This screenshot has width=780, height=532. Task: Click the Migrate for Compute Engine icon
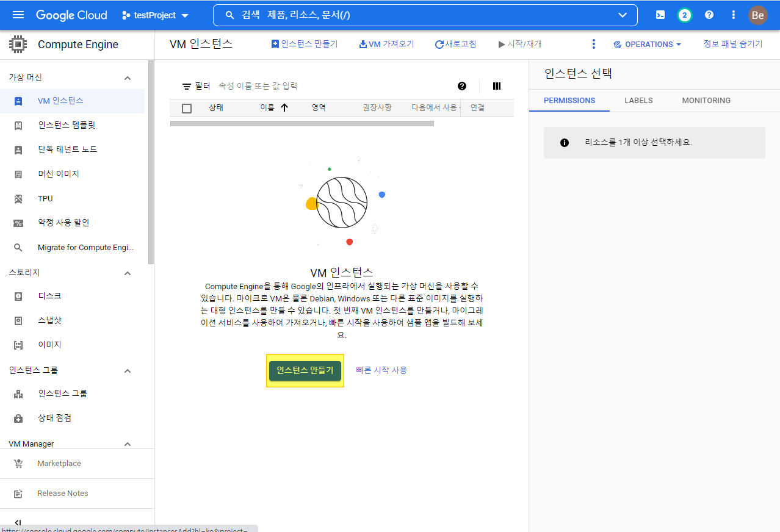click(18, 248)
